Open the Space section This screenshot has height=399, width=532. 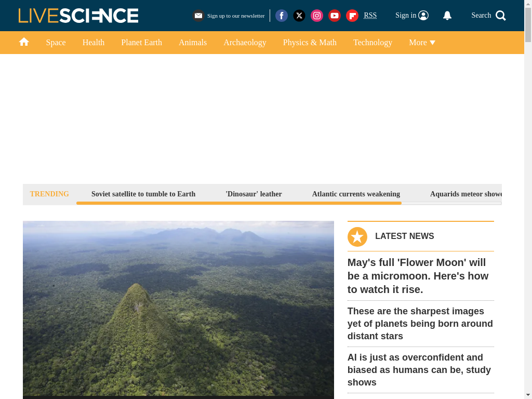[x=56, y=43]
